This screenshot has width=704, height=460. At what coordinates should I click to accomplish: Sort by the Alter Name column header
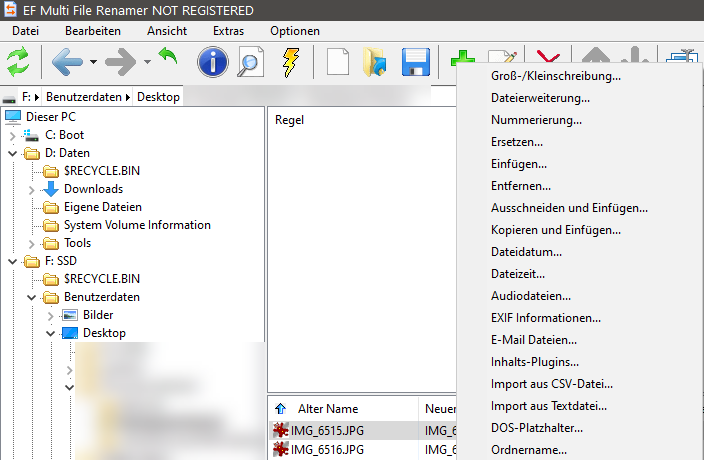[x=328, y=409]
